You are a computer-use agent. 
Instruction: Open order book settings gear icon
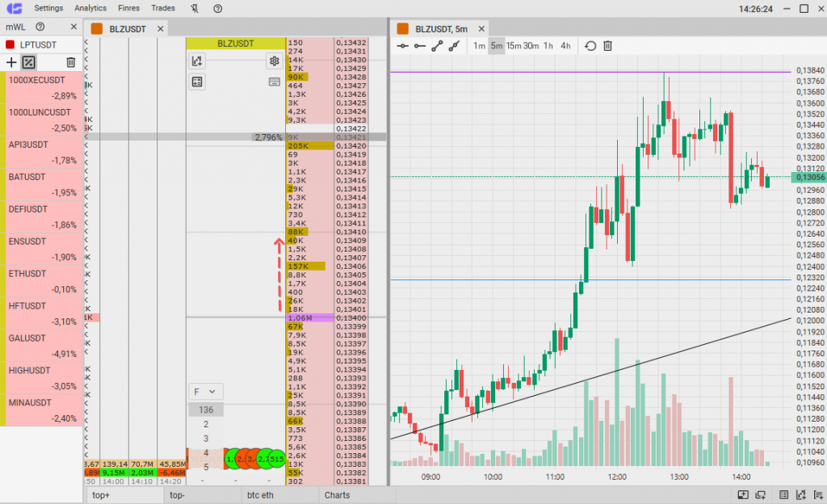point(274,61)
